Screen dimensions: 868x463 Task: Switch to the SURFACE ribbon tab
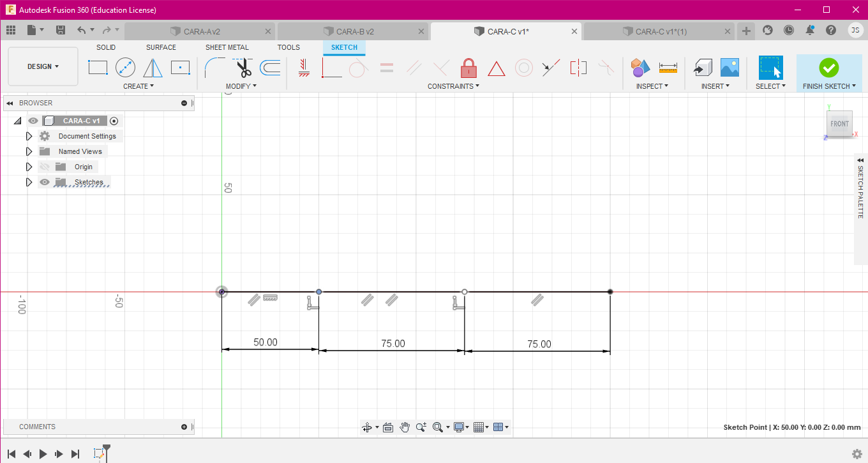tap(161, 47)
